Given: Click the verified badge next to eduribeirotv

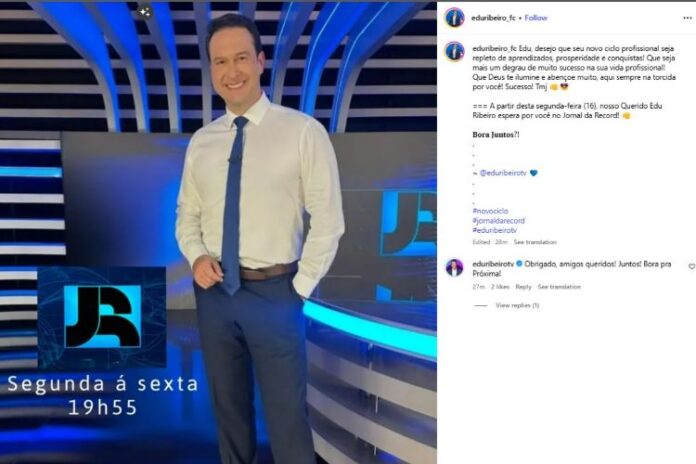Looking at the screenshot, I should (x=519, y=264).
